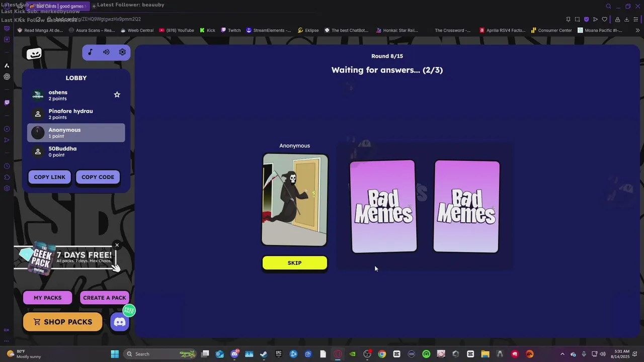Click the Opera icon in taskbar

[x=338, y=354]
